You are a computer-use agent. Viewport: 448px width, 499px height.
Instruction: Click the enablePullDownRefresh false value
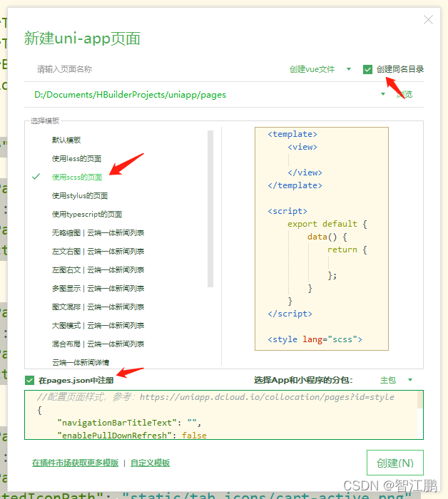pos(194,436)
